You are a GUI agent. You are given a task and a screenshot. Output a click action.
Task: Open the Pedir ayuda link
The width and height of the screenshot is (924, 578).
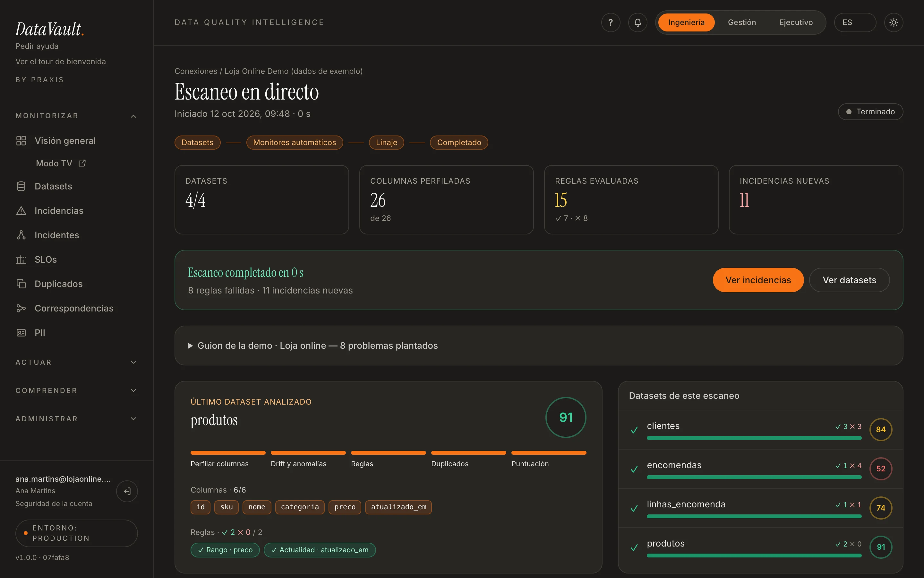37,46
